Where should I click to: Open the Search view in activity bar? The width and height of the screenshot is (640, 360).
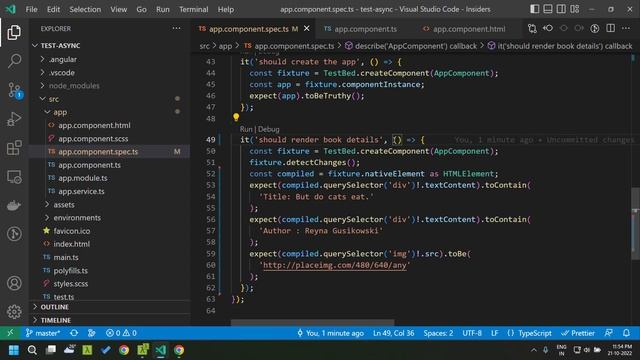[x=14, y=61]
